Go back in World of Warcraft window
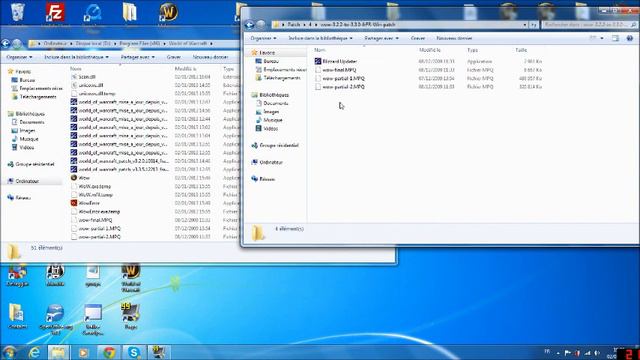 (x=6, y=43)
